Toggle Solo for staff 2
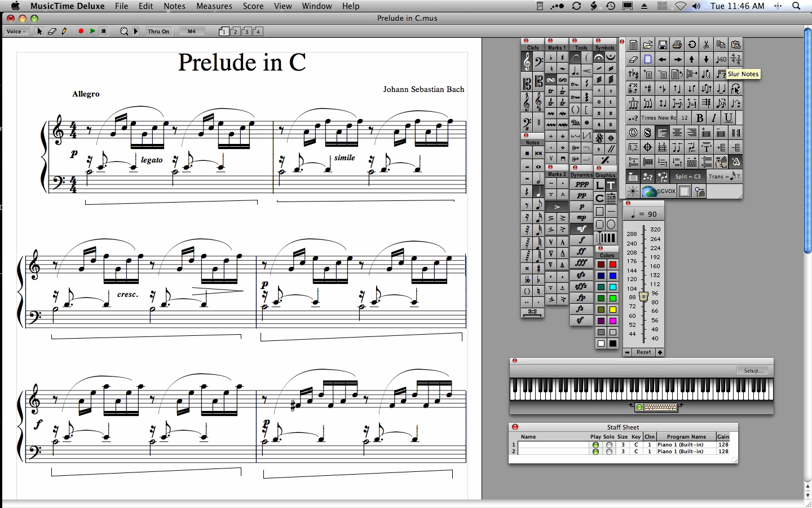The image size is (812, 508). [x=609, y=452]
